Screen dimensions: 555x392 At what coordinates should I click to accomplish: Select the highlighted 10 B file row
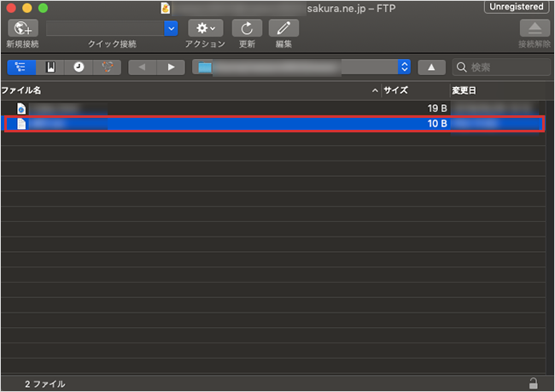256,124
